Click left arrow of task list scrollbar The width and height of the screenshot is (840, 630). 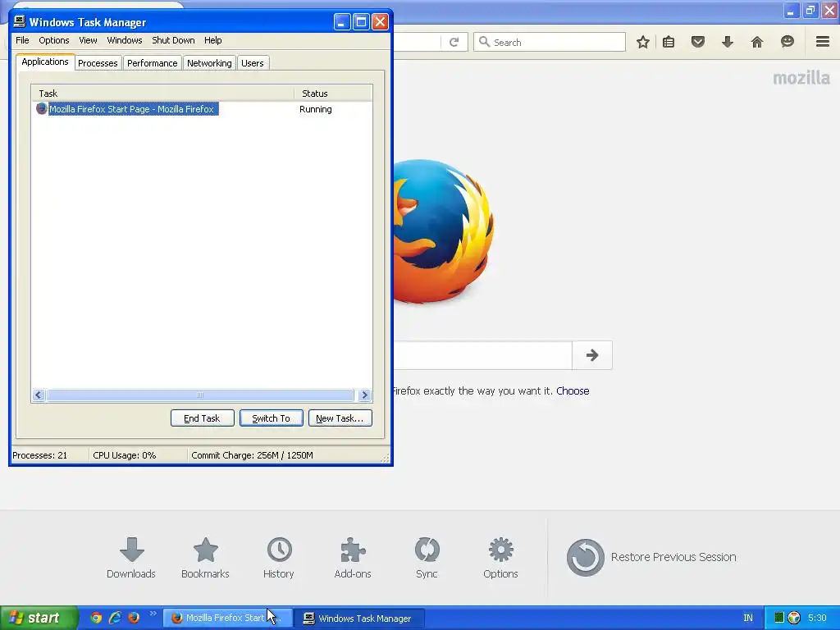38,395
